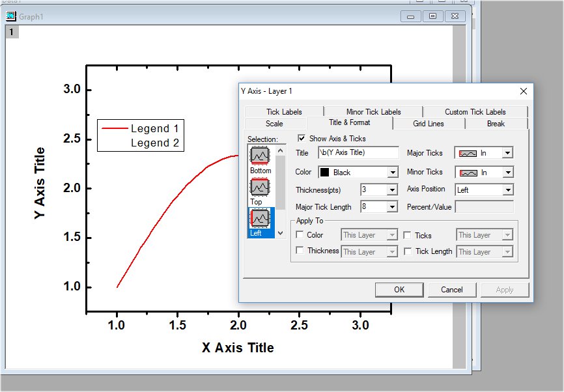Click Legend 2 entry in legend box
Image resolution: width=564 pixels, height=392 pixels.
pyautogui.click(x=154, y=143)
